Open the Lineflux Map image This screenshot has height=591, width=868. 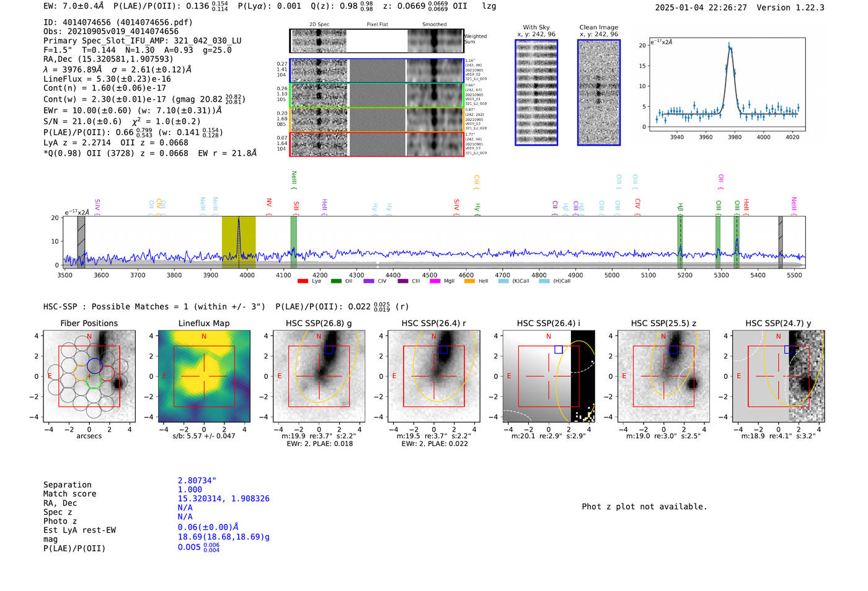204,376
